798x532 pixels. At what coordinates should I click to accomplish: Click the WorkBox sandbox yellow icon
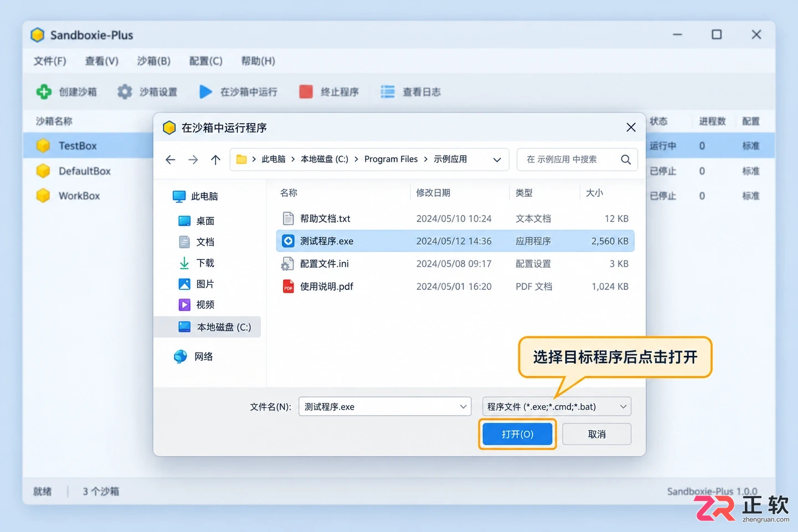point(43,196)
